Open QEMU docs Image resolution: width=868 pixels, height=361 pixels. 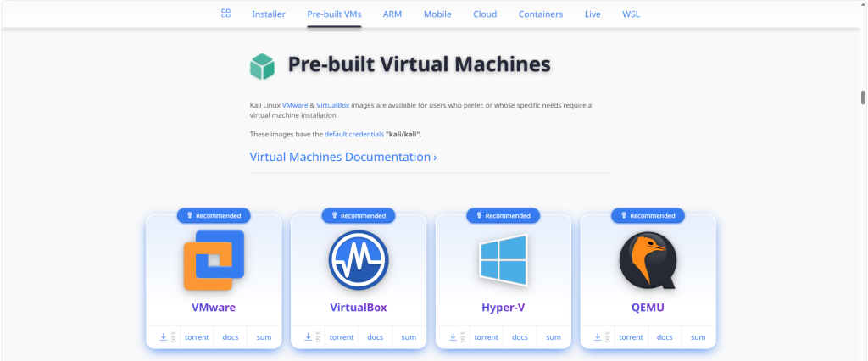click(x=665, y=337)
